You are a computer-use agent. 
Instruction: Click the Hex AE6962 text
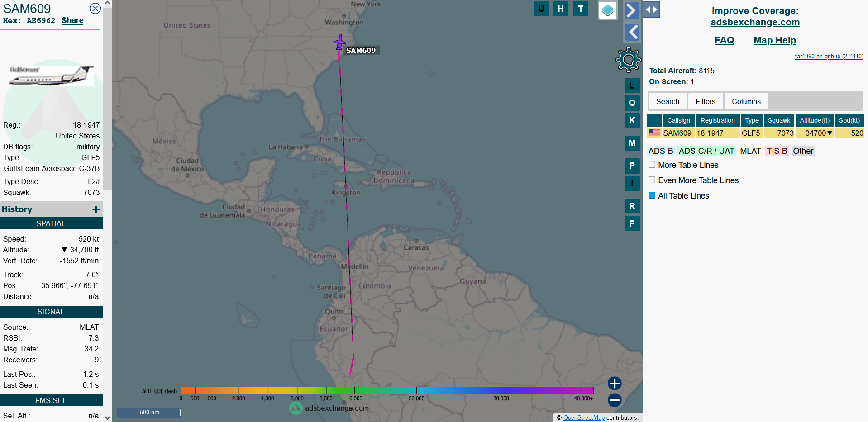click(29, 21)
